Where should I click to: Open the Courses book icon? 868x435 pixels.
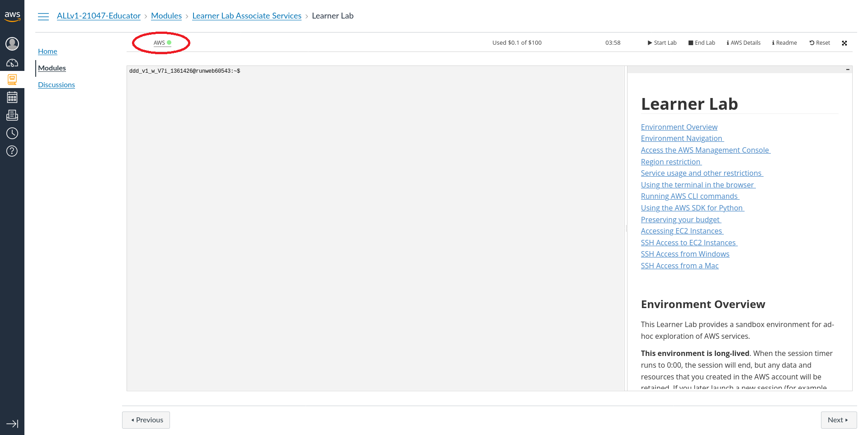tap(12, 80)
